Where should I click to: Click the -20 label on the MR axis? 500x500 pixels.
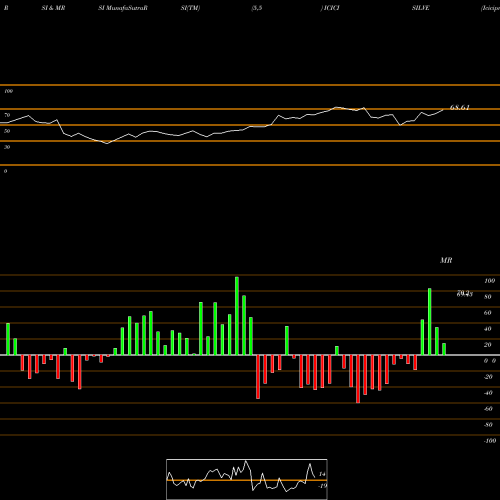[x=488, y=377]
